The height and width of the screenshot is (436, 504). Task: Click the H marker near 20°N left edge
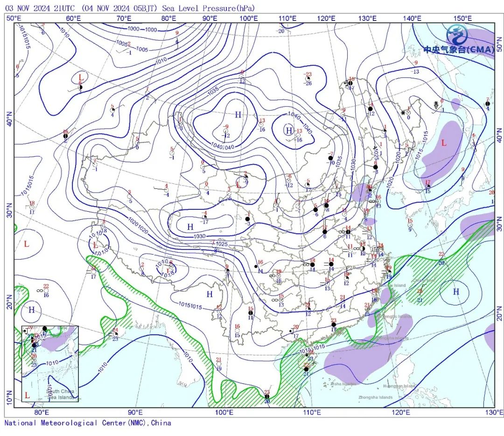point(32,310)
